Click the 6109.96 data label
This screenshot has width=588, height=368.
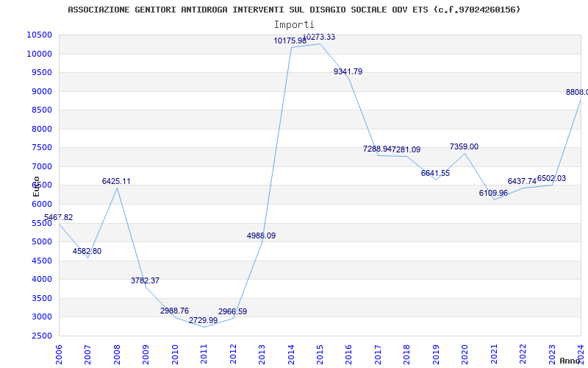[493, 193]
